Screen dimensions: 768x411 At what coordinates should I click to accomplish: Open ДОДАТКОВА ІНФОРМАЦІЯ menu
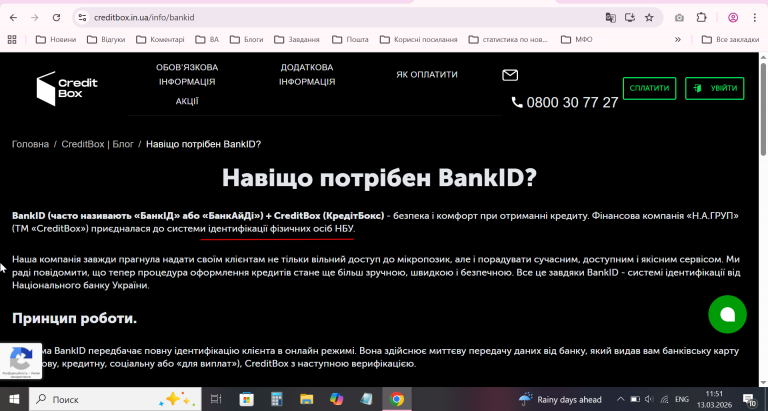click(307, 74)
